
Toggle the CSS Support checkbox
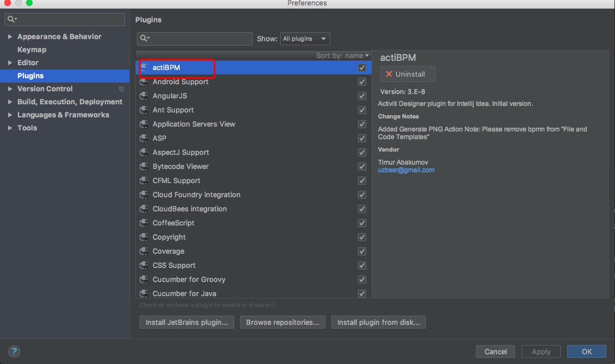(362, 265)
